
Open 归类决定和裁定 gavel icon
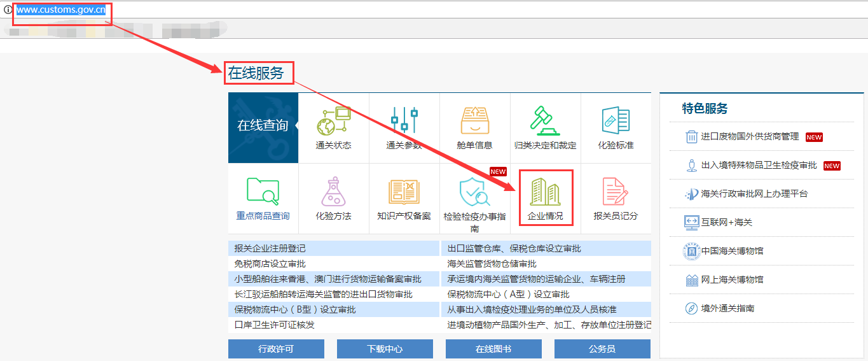[x=545, y=120]
